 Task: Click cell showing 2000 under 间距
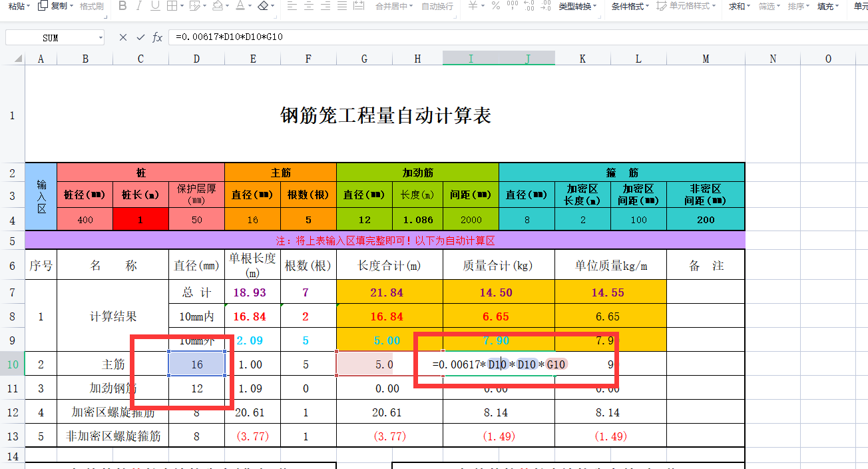[x=471, y=219]
